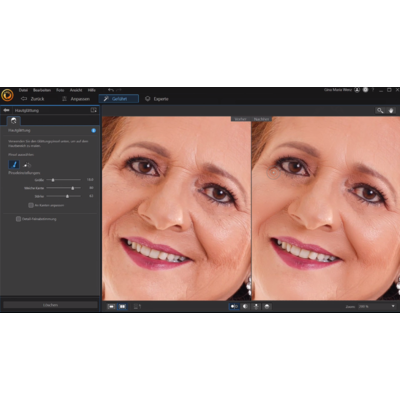Viewport: 400px width, 400px height.
Task: Switch to side-by-side compare view
Action: coord(122,306)
